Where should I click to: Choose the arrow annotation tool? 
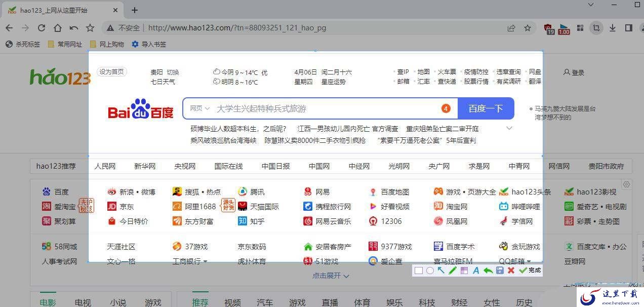point(441,271)
